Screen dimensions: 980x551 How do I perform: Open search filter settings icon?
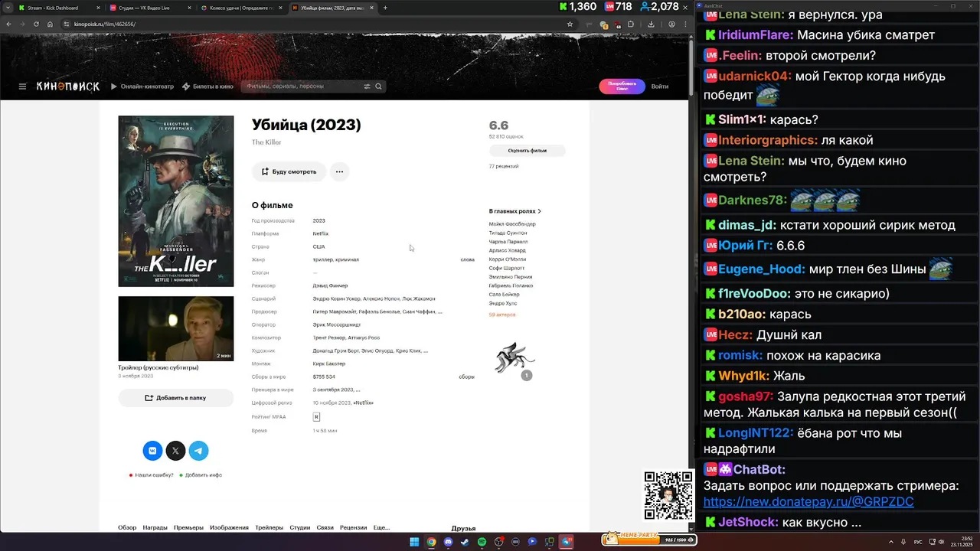(367, 86)
